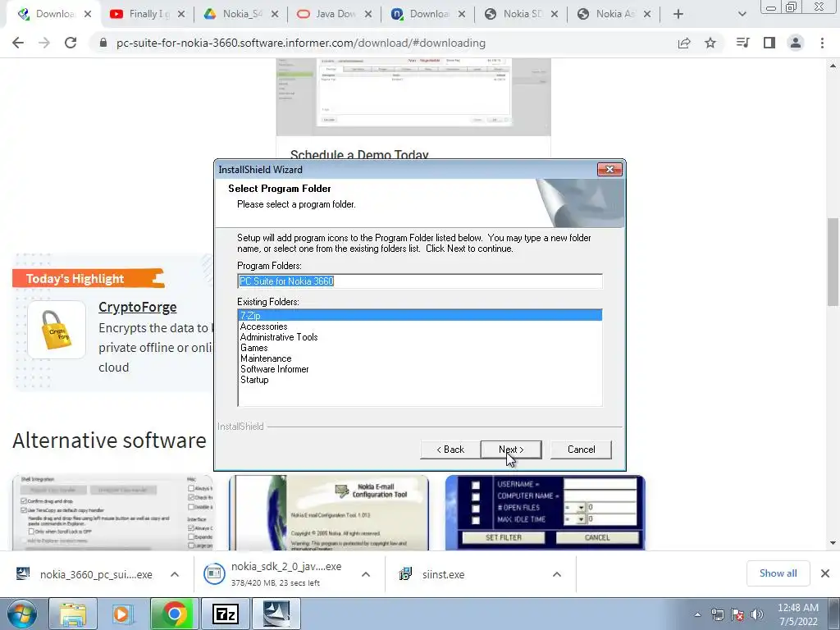Share this page icon in address bar
Image resolution: width=840 pixels, height=630 pixels.
pyautogui.click(x=684, y=43)
